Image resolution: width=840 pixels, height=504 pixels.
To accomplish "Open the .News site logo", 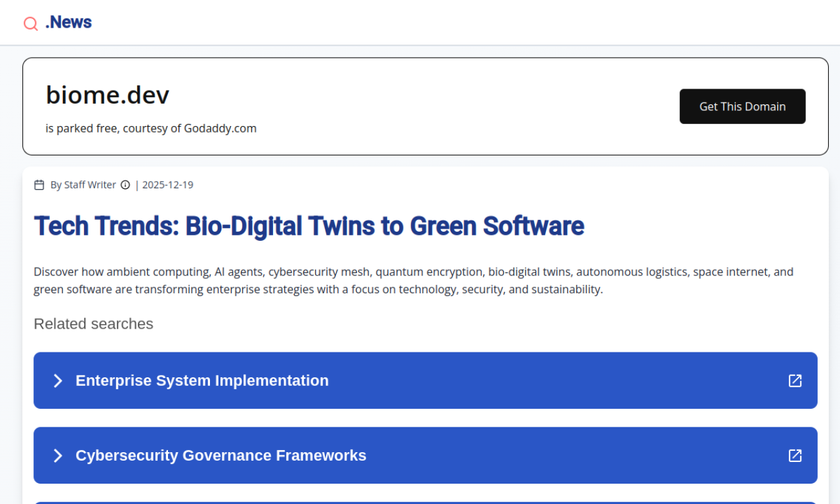I will (x=68, y=22).
